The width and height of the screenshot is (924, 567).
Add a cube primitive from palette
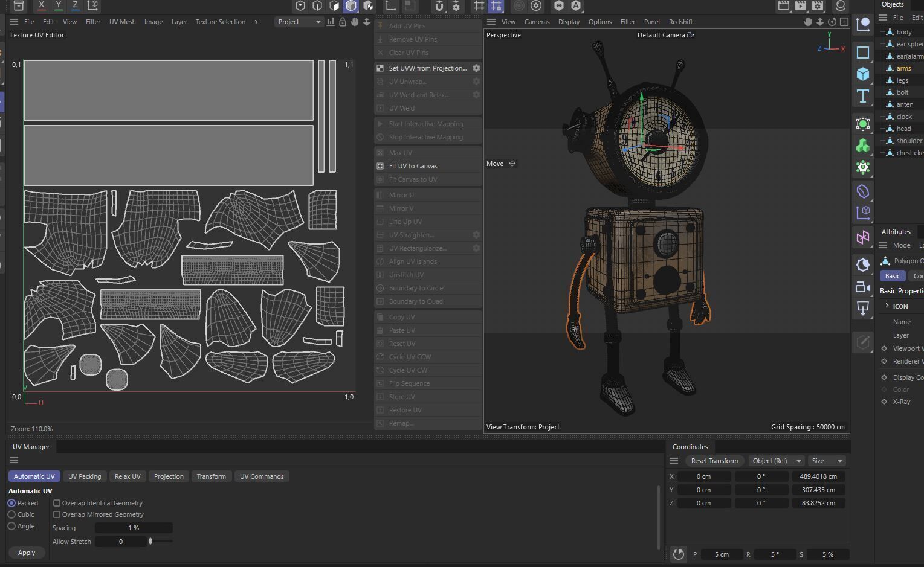863,74
